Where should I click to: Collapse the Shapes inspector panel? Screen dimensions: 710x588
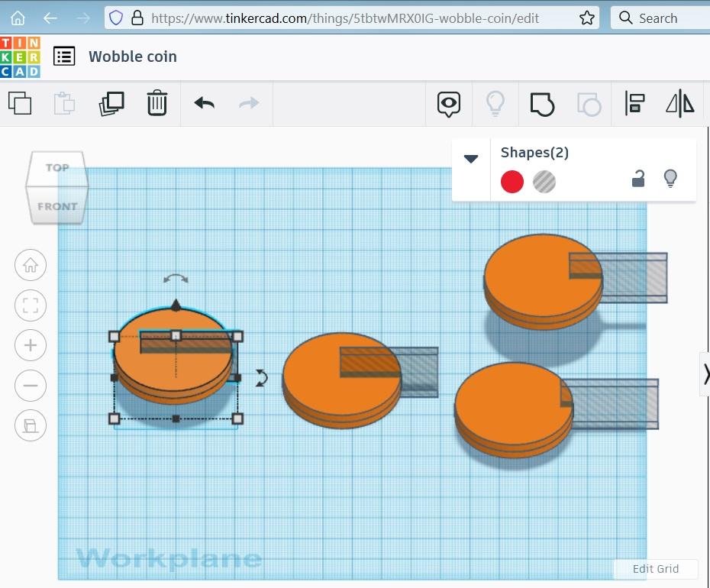[471, 159]
